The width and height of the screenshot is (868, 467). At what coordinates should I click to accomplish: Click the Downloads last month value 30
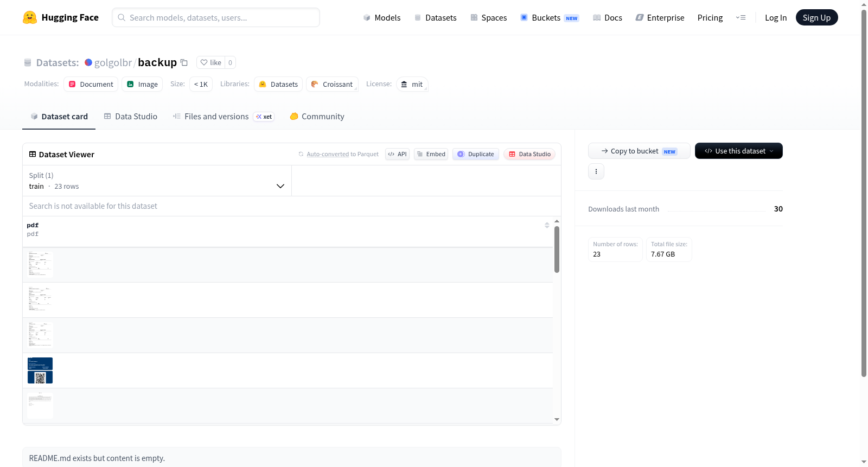click(x=778, y=209)
